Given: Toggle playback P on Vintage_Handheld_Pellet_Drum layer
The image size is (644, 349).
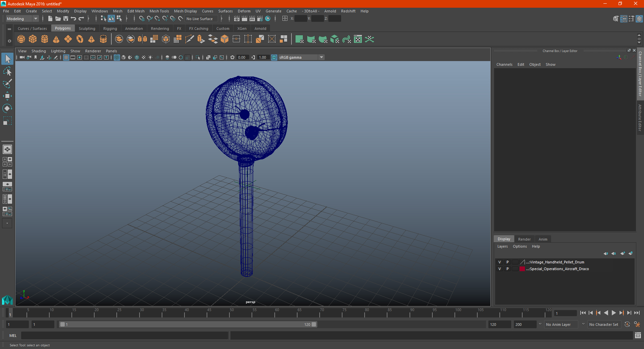Looking at the screenshot, I should (x=507, y=262).
